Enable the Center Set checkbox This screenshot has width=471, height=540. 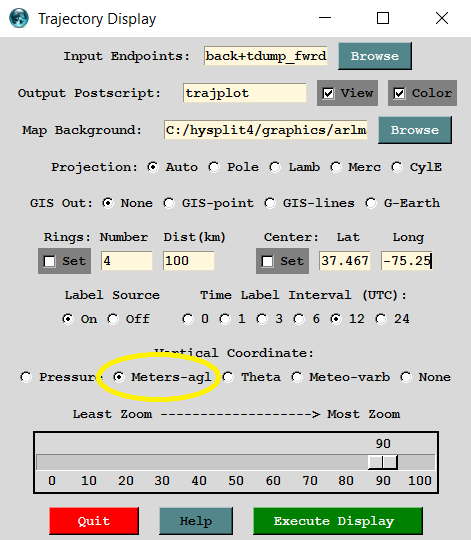(282, 261)
